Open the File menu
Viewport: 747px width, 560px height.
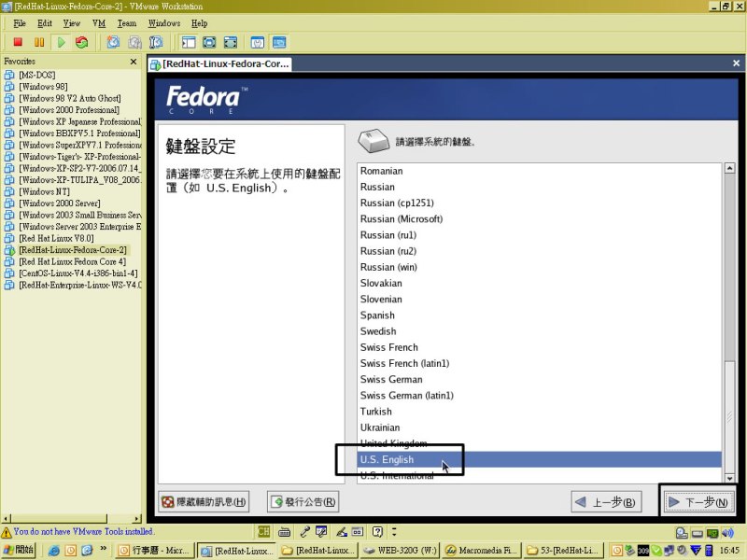20,22
